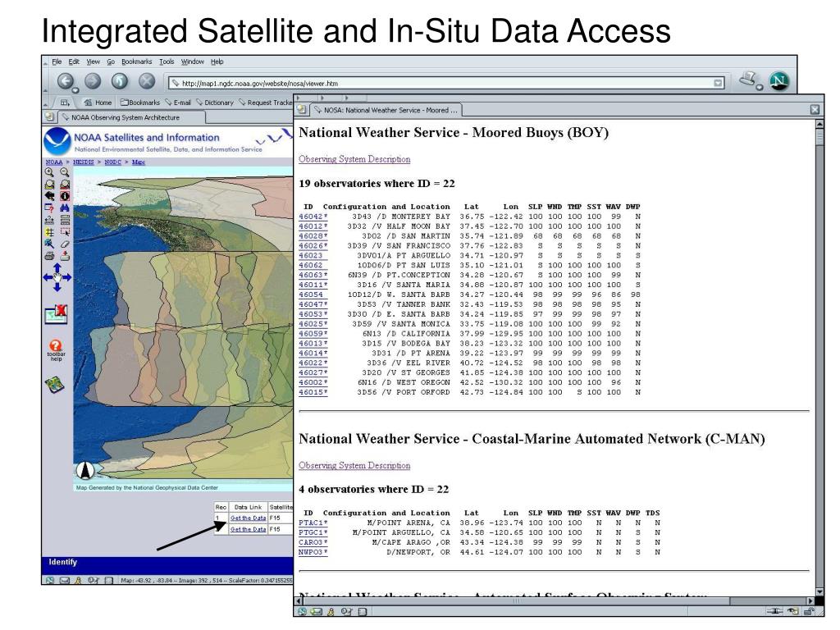Open Observing System Description under C-MAN
The image size is (840, 630).
click(354, 466)
